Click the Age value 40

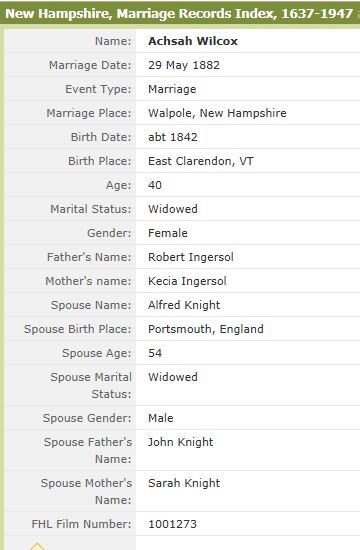(155, 185)
